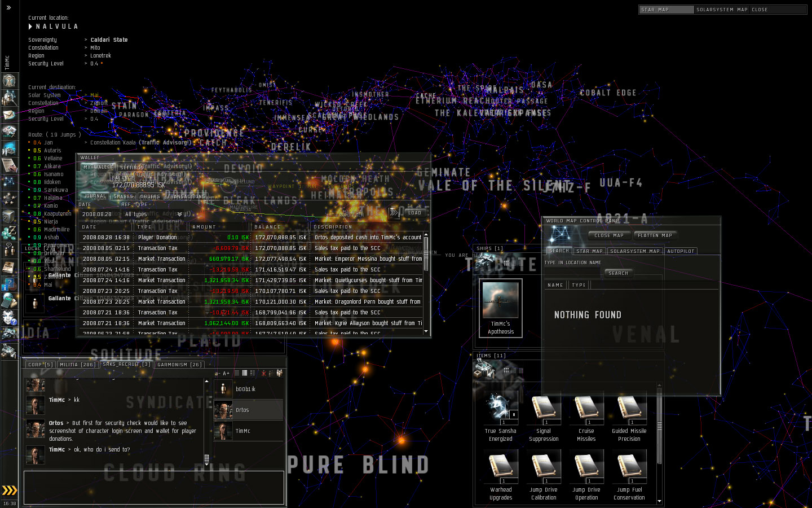Click Star Map in top-right bar
This screenshot has width=812, height=508.
[x=666, y=10]
